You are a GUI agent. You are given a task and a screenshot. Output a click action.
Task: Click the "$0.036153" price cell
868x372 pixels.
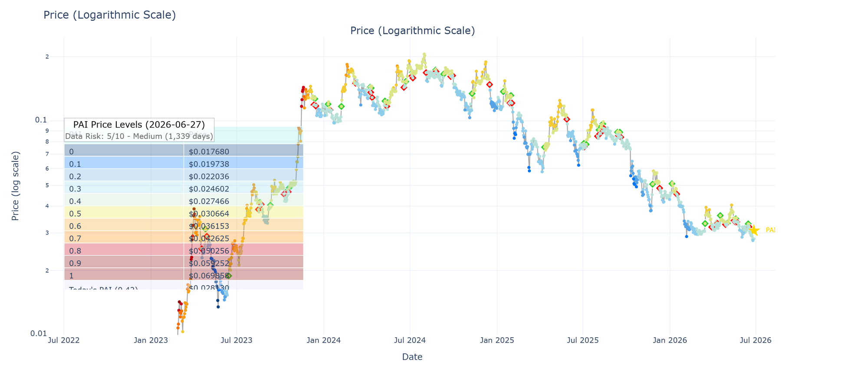[243, 224]
